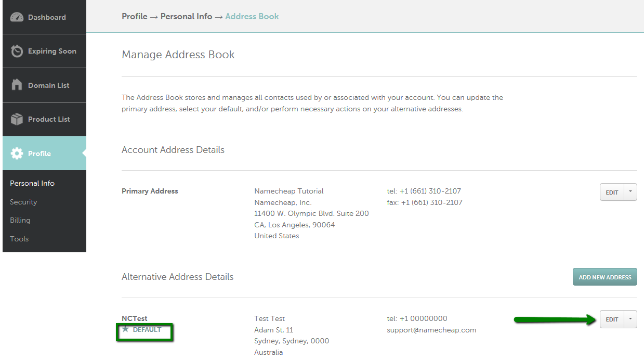The height and width of the screenshot is (360, 644).
Task: Click the United States country line
Action: pyautogui.click(x=277, y=236)
